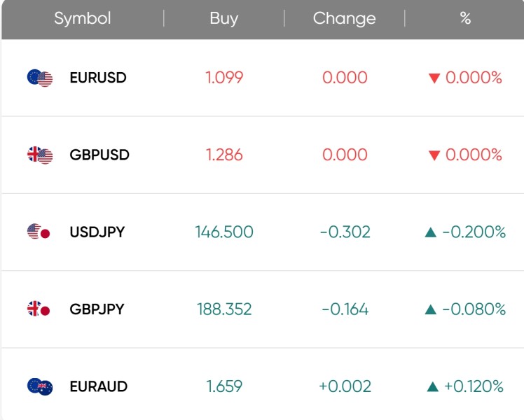Click the EURUSD flag pair icon
The image size is (524, 420).
click(x=40, y=78)
